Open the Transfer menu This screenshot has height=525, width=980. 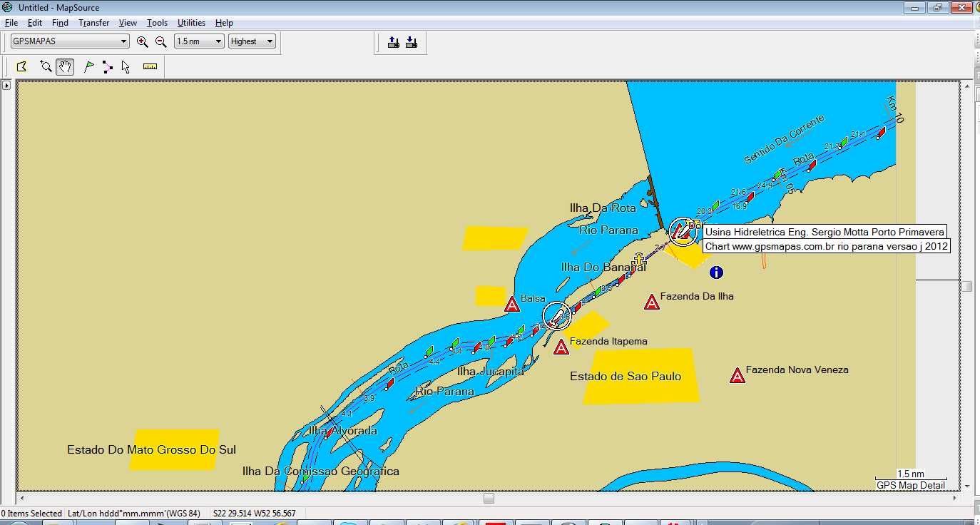(93, 23)
